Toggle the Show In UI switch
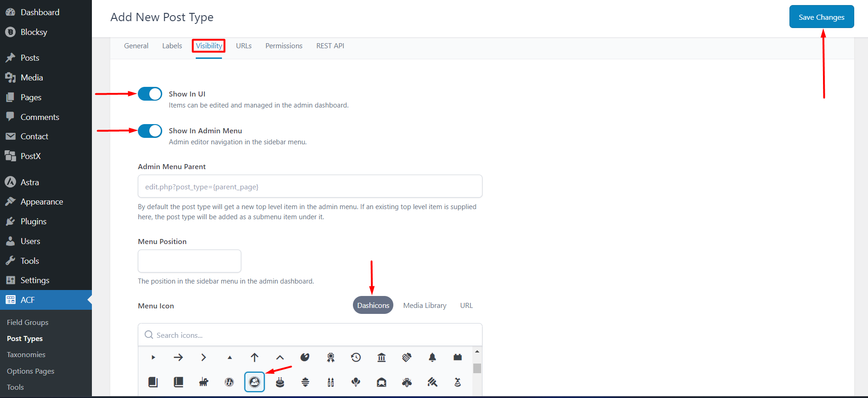868x398 pixels. (x=150, y=94)
